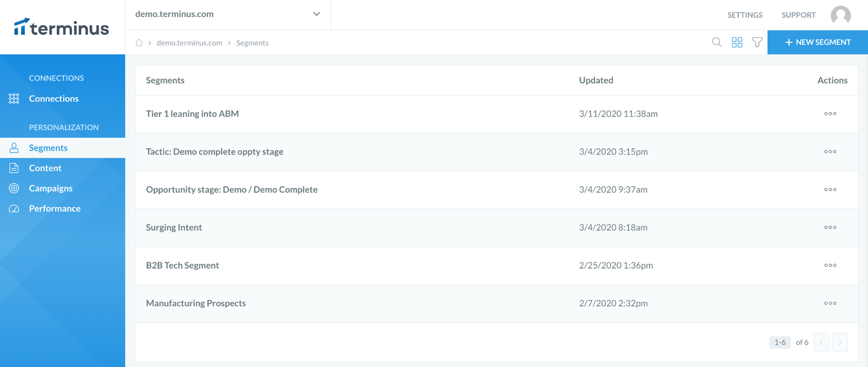Open the Surging Intent segment
Image resolution: width=868 pixels, height=367 pixels.
point(174,227)
